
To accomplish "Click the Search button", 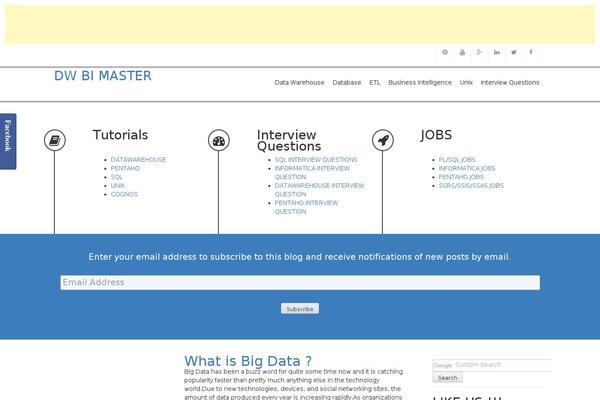I will click(x=447, y=378).
